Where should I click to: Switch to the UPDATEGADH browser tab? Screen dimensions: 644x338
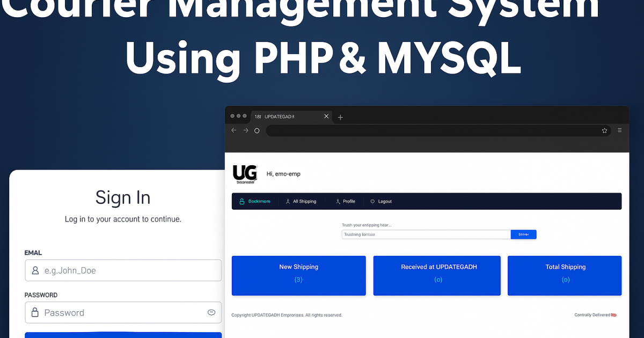(282, 116)
